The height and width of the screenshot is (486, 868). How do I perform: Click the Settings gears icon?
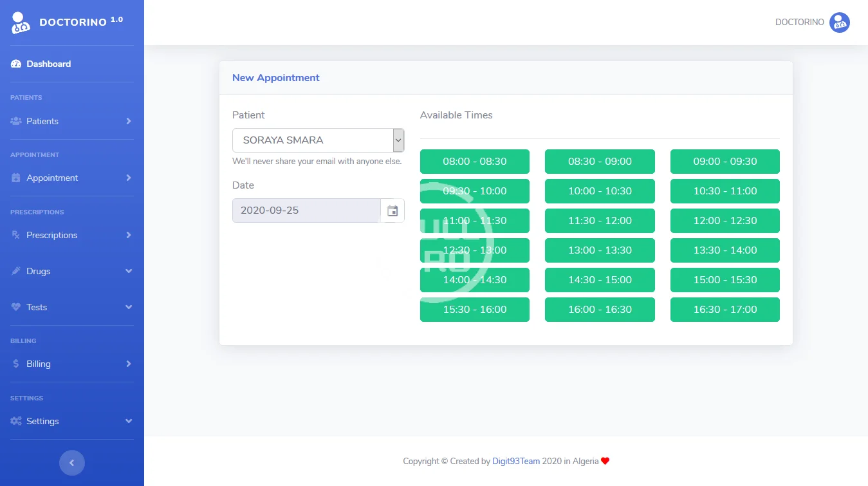(16, 421)
